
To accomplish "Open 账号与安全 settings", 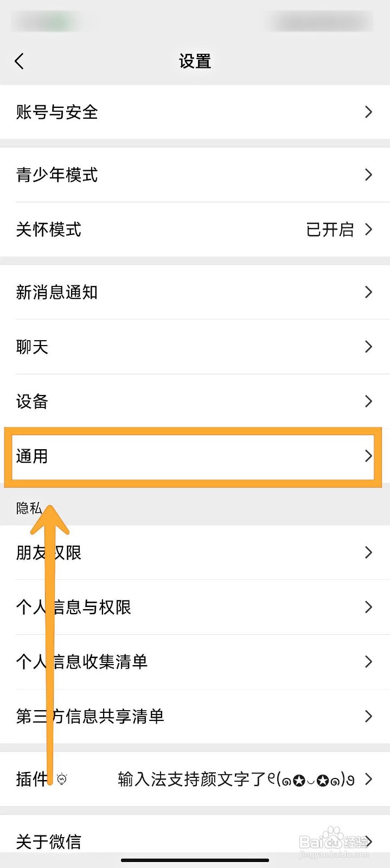I will pos(57,112).
